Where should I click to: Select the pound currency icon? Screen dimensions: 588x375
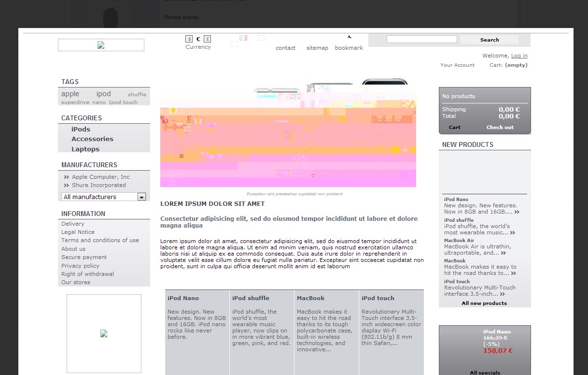tap(208, 39)
